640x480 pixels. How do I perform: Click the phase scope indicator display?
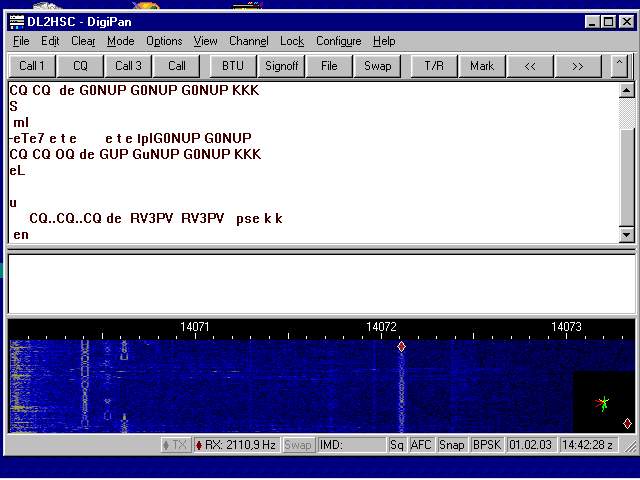(602, 404)
